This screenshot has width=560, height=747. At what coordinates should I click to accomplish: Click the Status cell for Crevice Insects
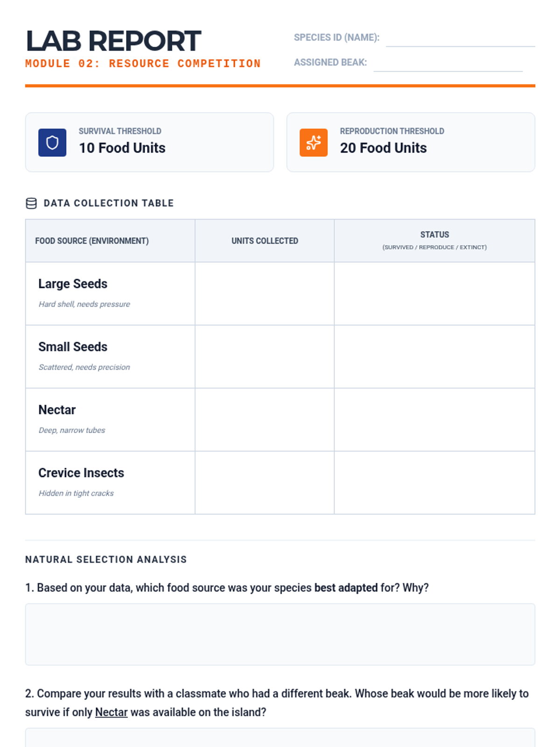pos(434,483)
